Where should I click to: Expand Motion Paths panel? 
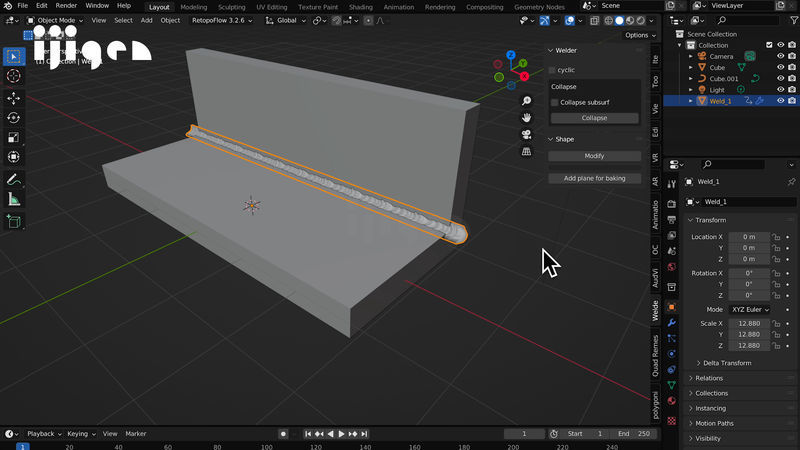(x=714, y=423)
